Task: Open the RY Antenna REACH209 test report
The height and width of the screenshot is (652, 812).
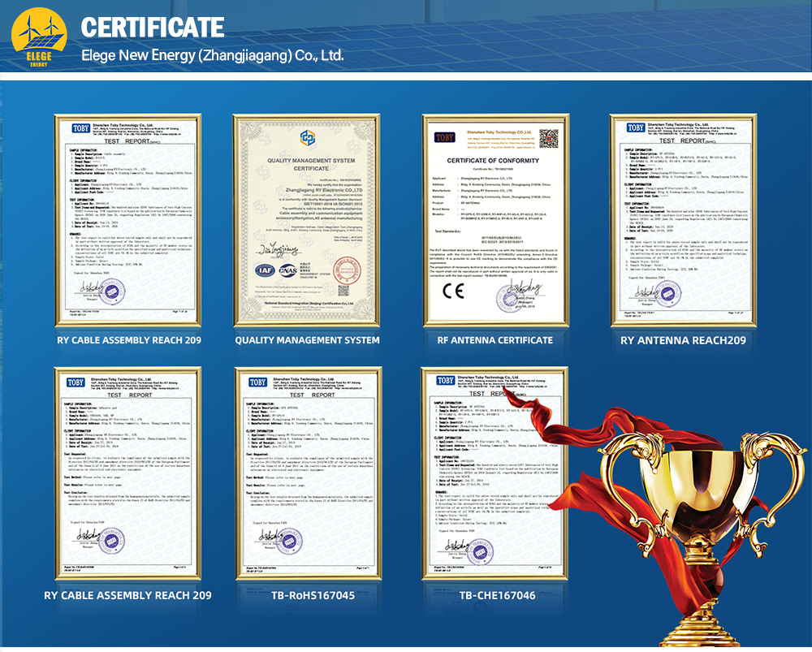Action: click(x=684, y=221)
